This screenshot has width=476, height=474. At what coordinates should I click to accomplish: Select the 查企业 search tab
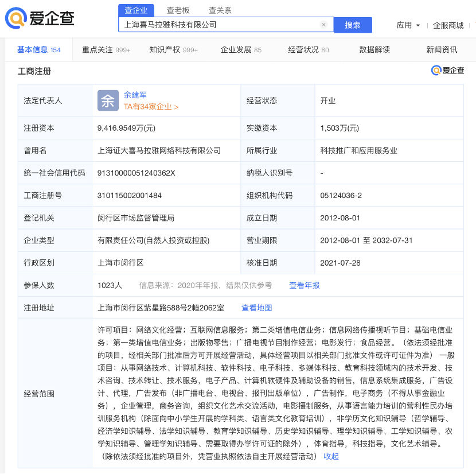[x=136, y=11]
